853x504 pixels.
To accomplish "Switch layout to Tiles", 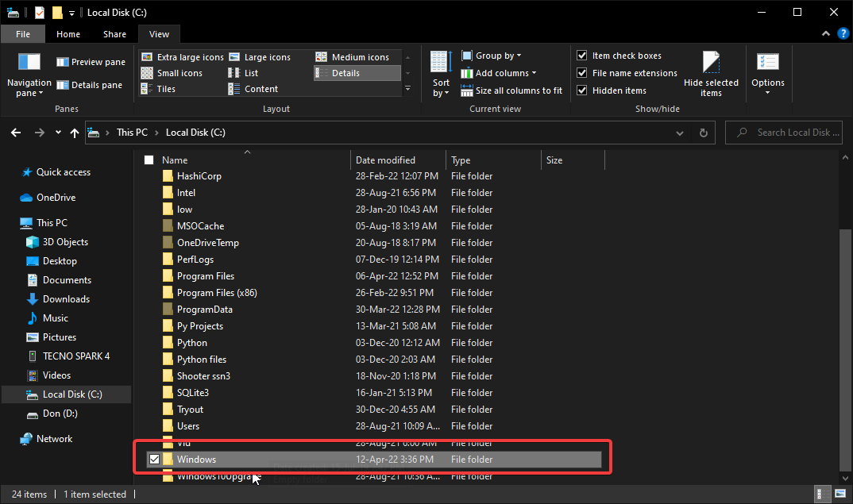I will coord(158,89).
